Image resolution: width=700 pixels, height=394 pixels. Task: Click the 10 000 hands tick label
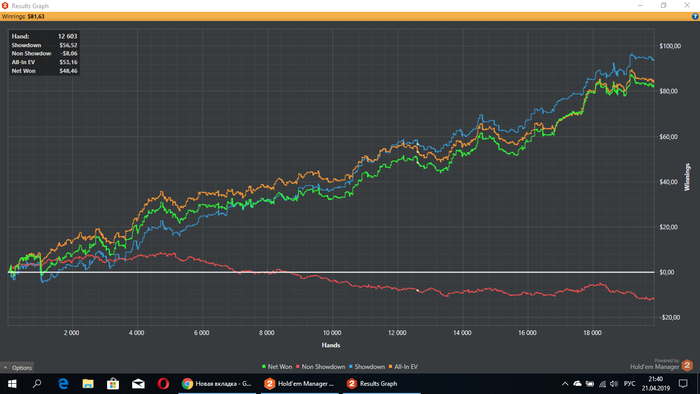click(332, 333)
